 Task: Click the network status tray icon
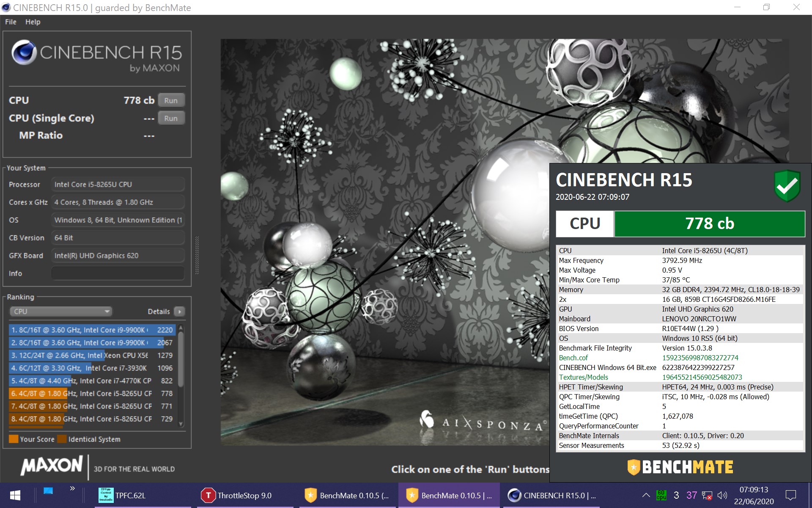(x=707, y=495)
